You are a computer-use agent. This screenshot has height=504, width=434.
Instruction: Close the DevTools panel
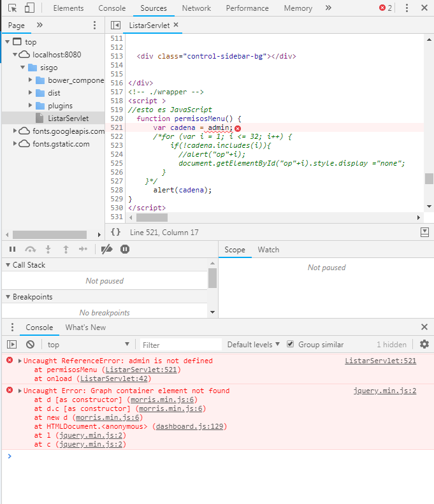[424, 8]
